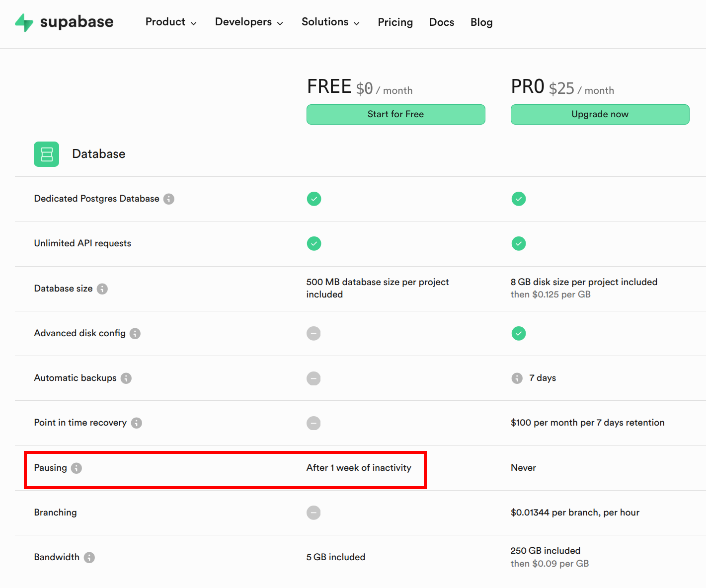Expand the Solutions menu chevron

[357, 23]
